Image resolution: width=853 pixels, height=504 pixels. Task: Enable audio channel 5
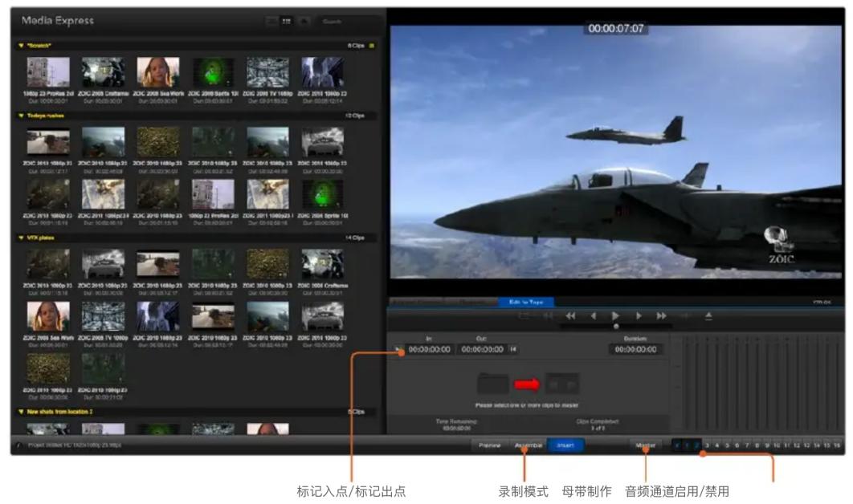click(x=727, y=445)
